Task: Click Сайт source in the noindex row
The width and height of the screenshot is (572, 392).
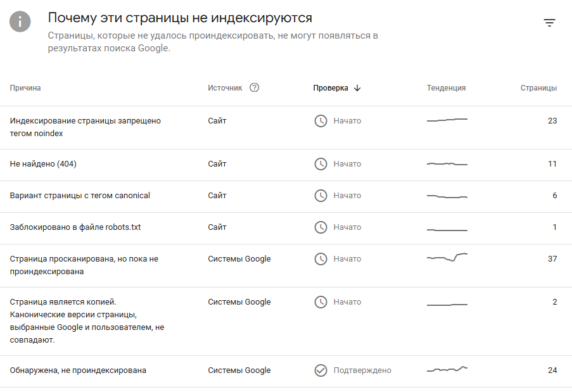Action: (x=217, y=121)
